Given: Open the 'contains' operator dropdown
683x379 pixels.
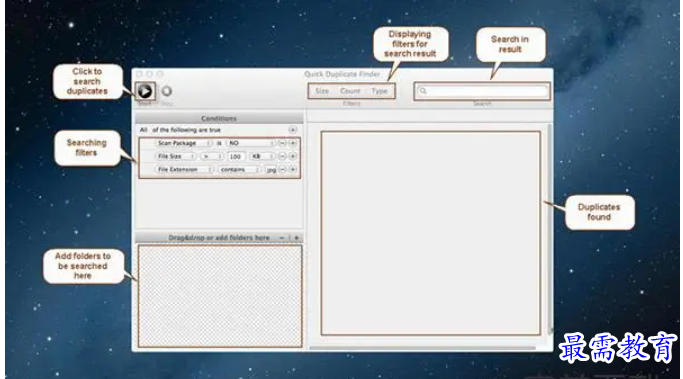Looking at the screenshot, I should coord(239,169).
